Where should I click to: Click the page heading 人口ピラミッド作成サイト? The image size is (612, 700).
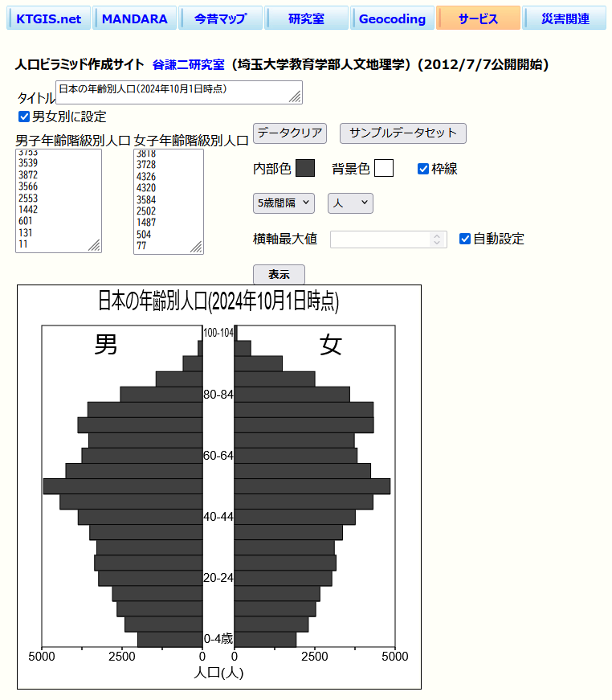80,64
